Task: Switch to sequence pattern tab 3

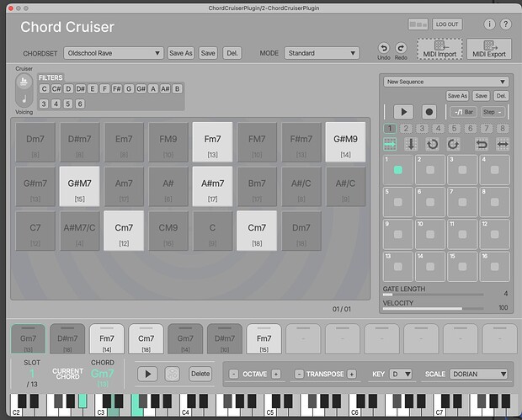Action: [422, 129]
